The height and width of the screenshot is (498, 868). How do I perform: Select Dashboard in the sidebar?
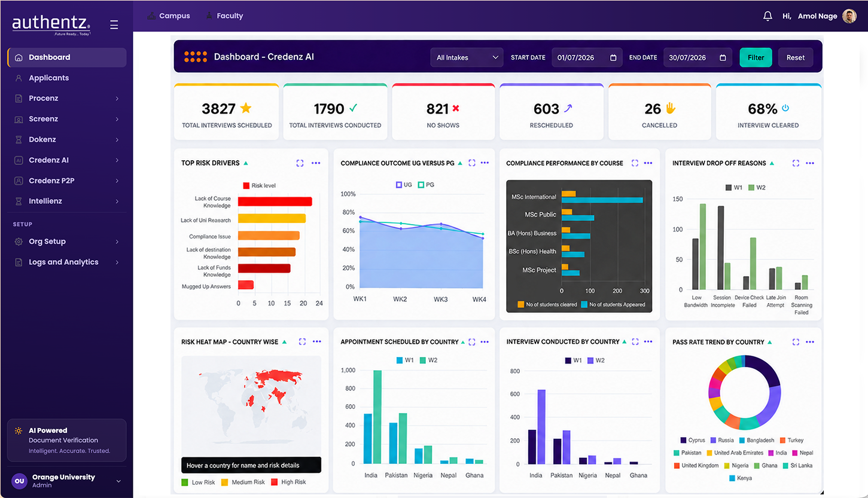tap(67, 57)
